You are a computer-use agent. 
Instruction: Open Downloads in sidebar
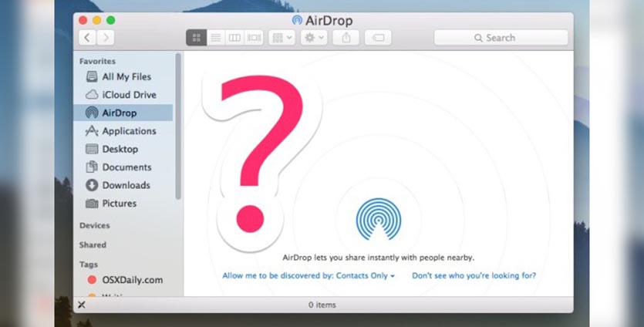123,185
